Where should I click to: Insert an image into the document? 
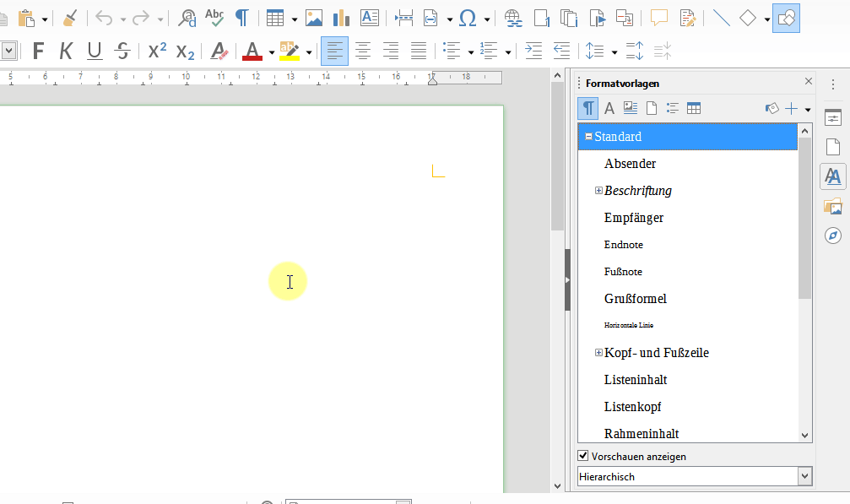point(314,19)
